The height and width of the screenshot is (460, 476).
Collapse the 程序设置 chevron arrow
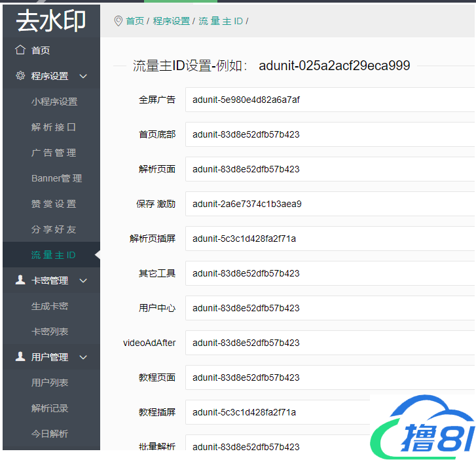coord(83,76)
